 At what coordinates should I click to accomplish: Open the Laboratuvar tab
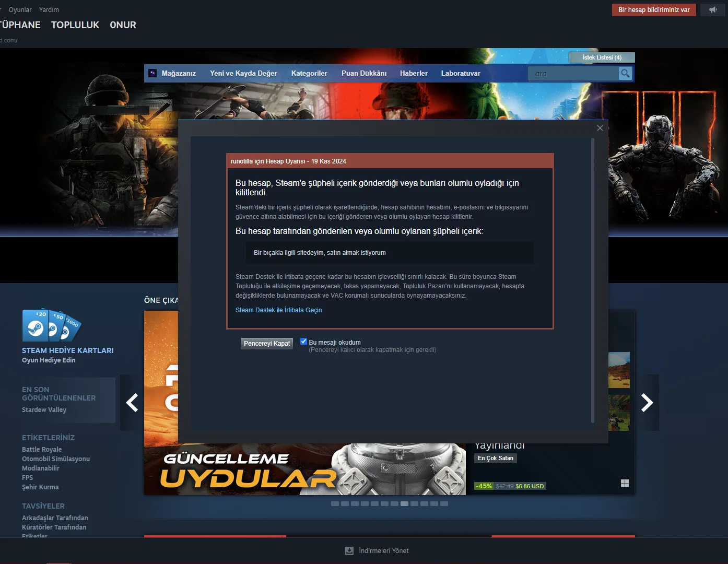click(461, 74)
